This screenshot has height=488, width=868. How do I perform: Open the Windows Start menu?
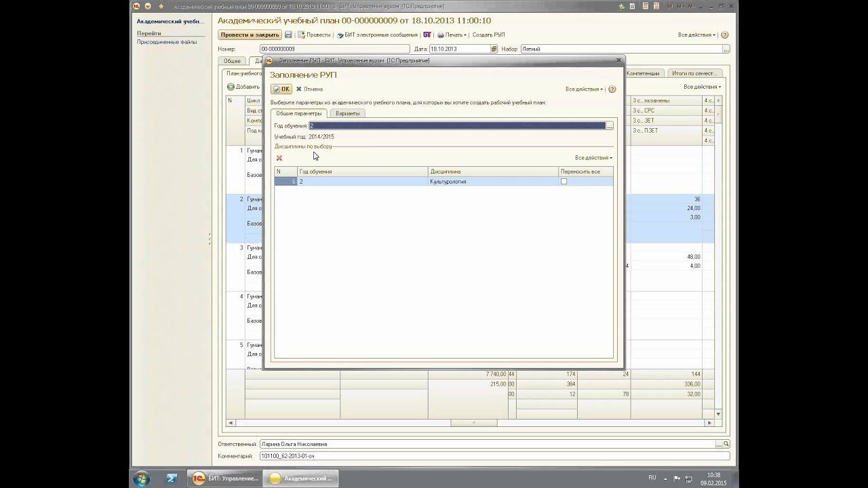click(142, 478)
